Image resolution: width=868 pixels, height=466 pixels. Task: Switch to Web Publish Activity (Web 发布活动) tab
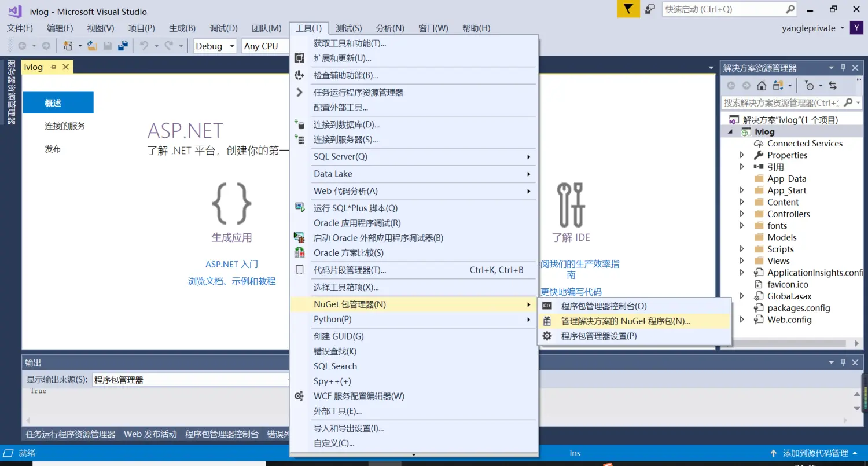pos(150,434)
